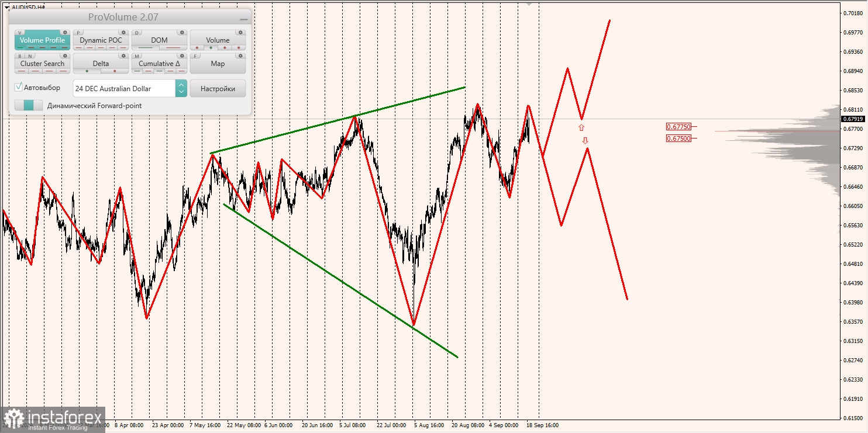Click the AUDUSD,H4 chart corner triangle
868x433 pixels.
pyautogui.click(x=6, y=7)
